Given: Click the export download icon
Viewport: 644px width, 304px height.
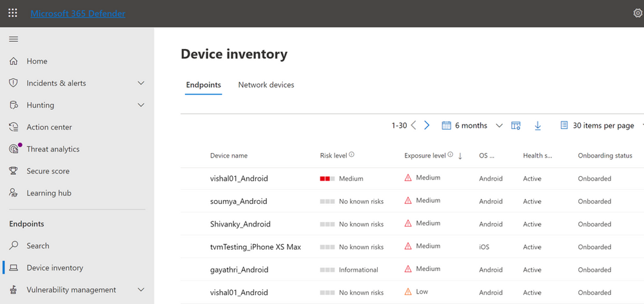Looking at the screenshot, I should [538, 126].
